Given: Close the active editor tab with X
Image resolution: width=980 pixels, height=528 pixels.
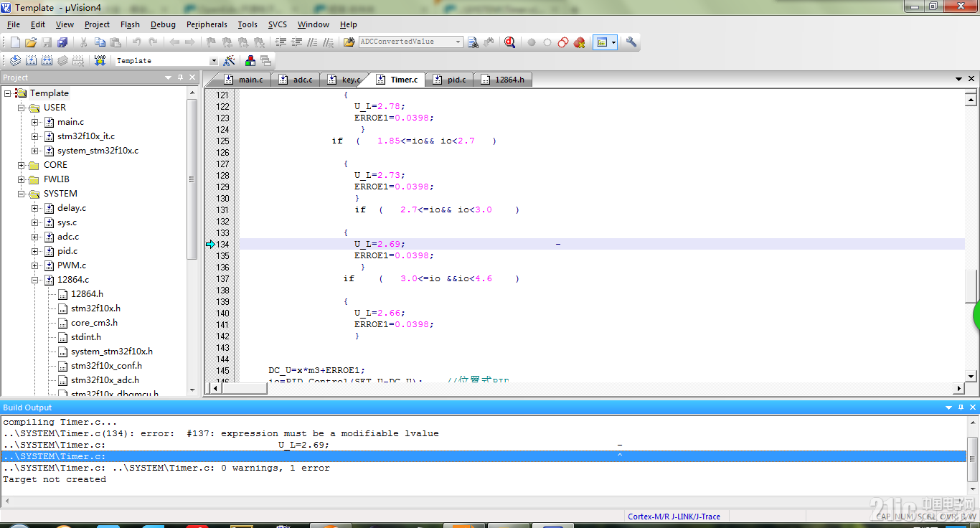Looking at the screenshot, I should point(972,79).
